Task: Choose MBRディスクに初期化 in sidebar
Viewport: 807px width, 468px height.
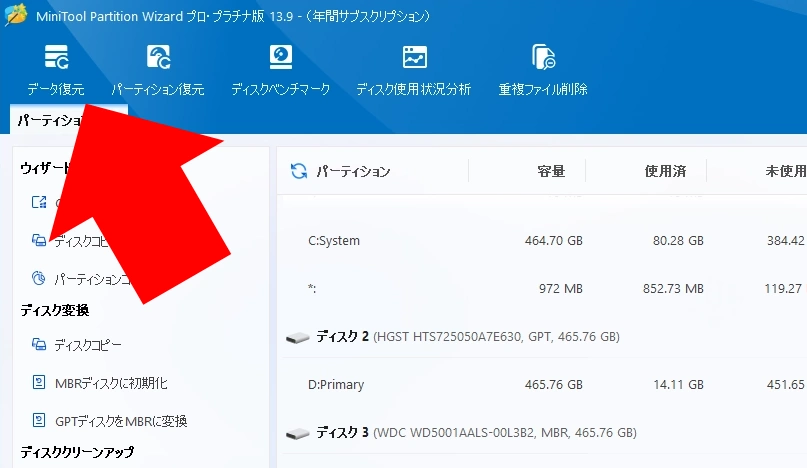Action: pyautogui.click(x=111, y=383)
